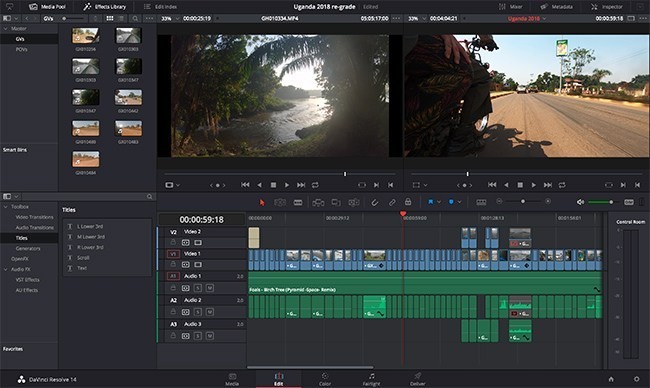Switch to the Deliver page tab
This screenshot has width=650, height=388.
point(418,379)
